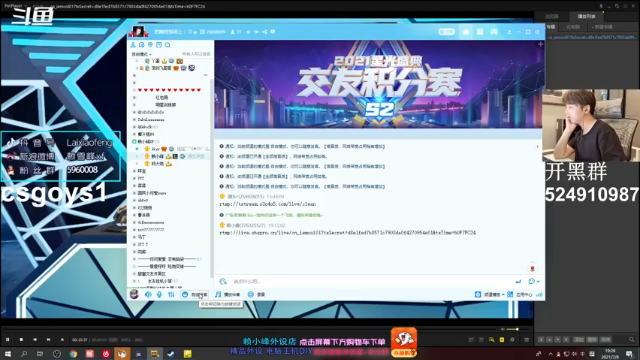Open PotPlayer settings gear icon

click(x=512, y=340)
